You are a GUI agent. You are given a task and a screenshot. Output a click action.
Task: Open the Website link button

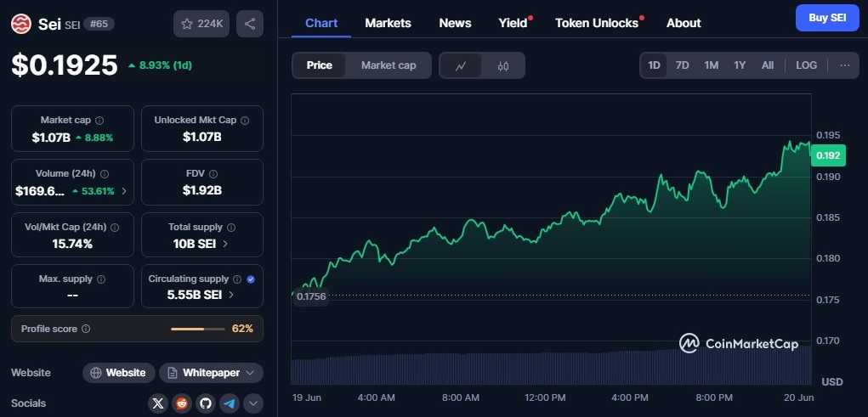tap(118, 373)
